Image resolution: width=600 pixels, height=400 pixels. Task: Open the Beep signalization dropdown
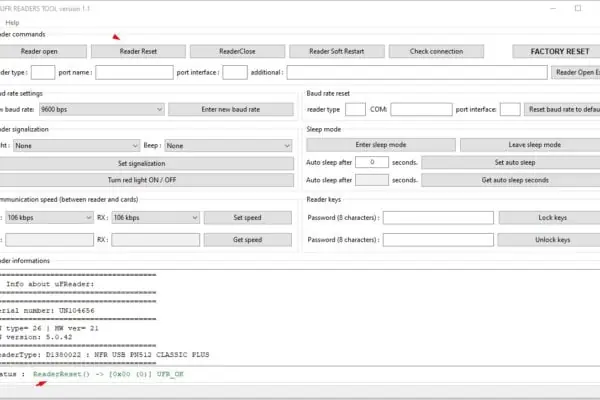[228, 146]
